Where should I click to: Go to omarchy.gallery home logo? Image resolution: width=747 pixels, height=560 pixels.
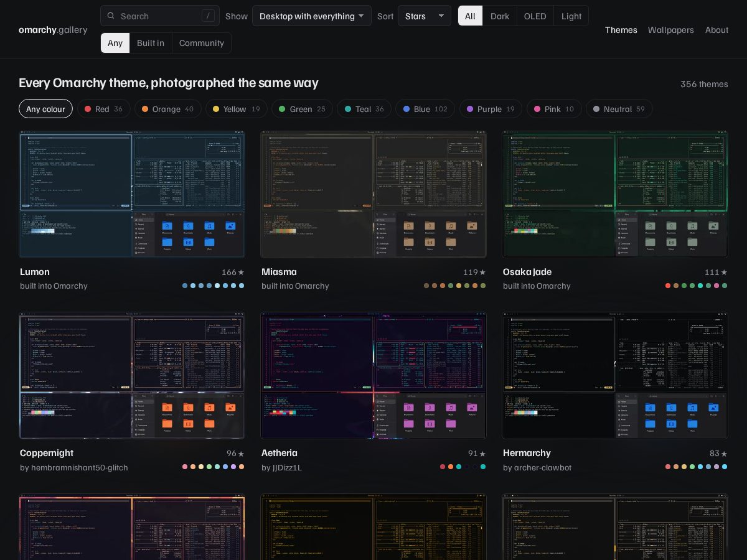(x=53, y=30)
